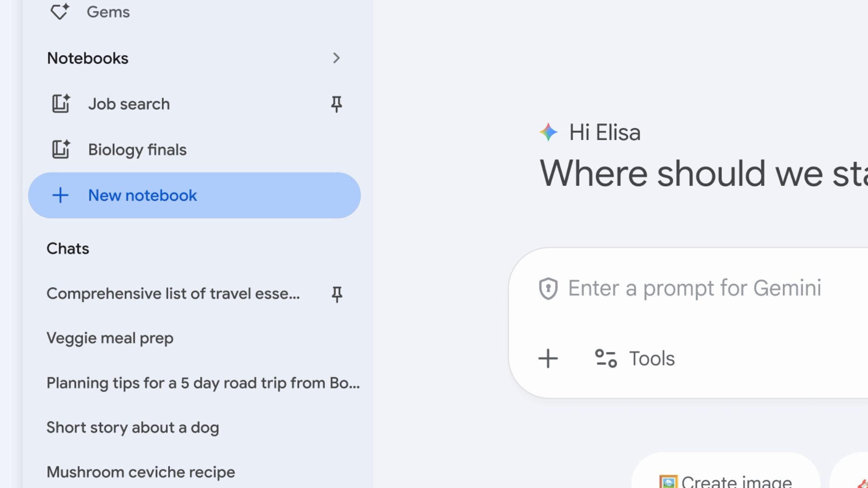Screen dimensions: 868x488
Task: Click the New notebook button
Action: [194, 196]
